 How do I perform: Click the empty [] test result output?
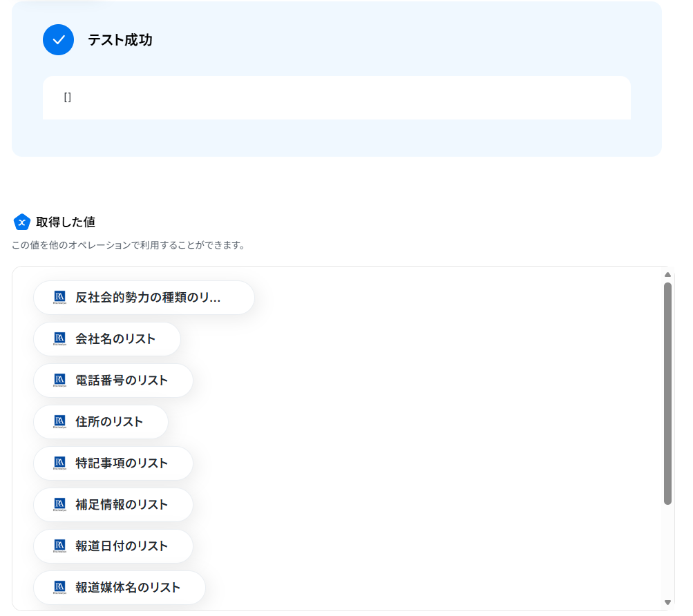click(336, 97)
